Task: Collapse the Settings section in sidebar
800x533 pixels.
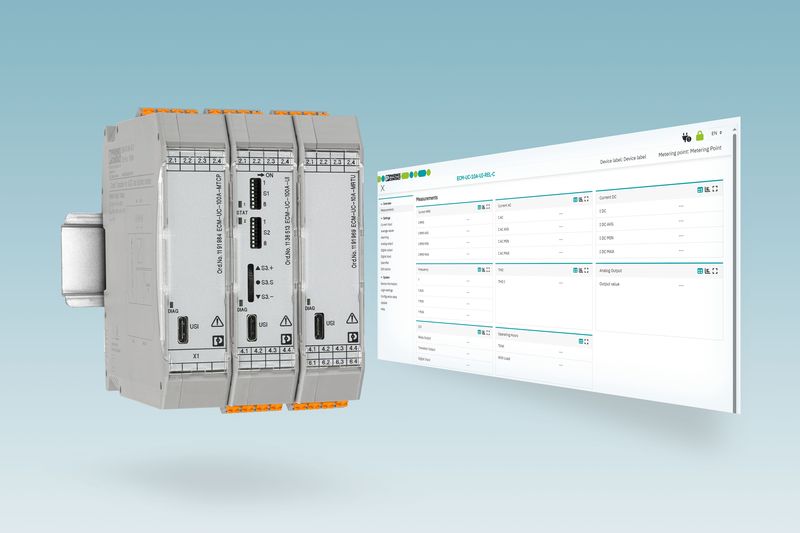Action: (386, 218)
